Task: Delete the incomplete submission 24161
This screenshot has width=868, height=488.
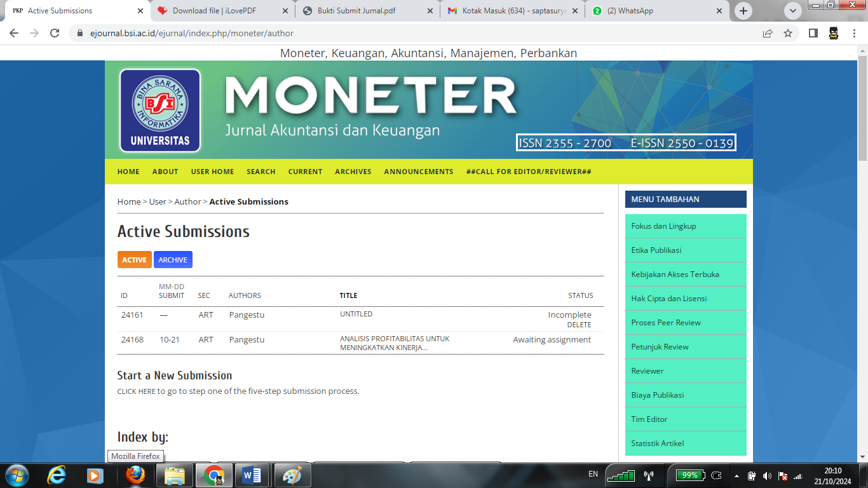Action: click(579, 325)
